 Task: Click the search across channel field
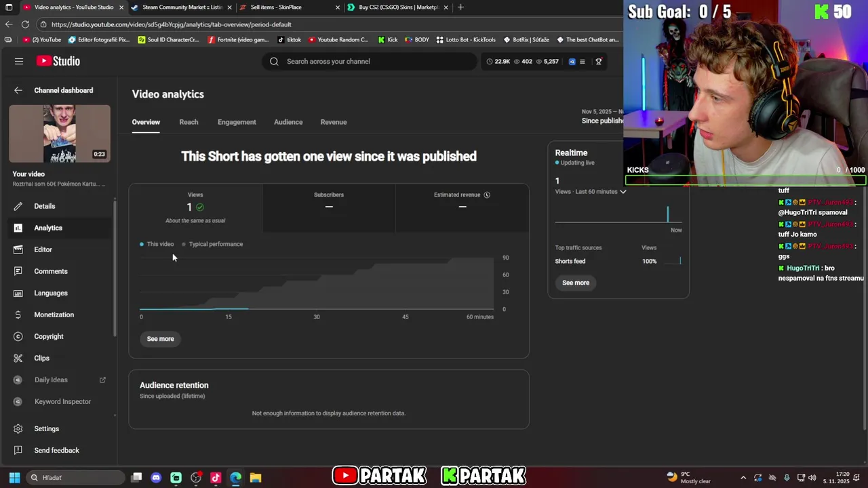370,61
